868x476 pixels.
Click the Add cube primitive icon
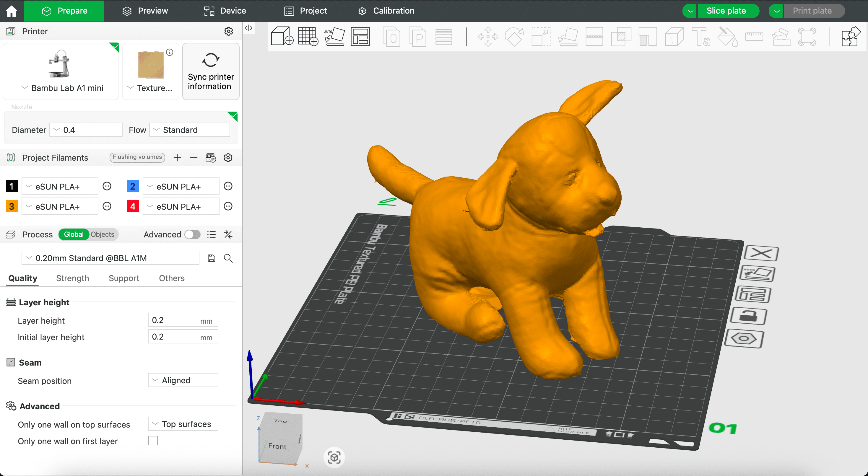pos(282,36)
